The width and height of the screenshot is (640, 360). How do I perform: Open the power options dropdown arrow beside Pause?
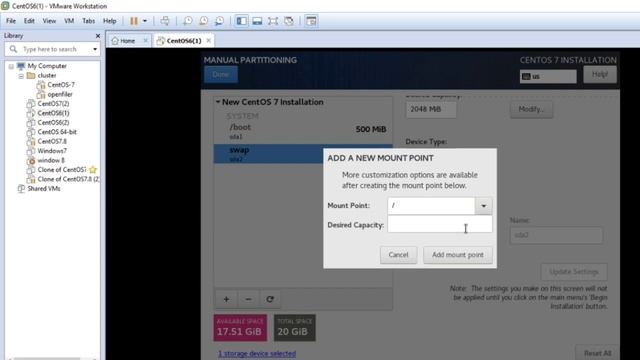tap(145, 21)
